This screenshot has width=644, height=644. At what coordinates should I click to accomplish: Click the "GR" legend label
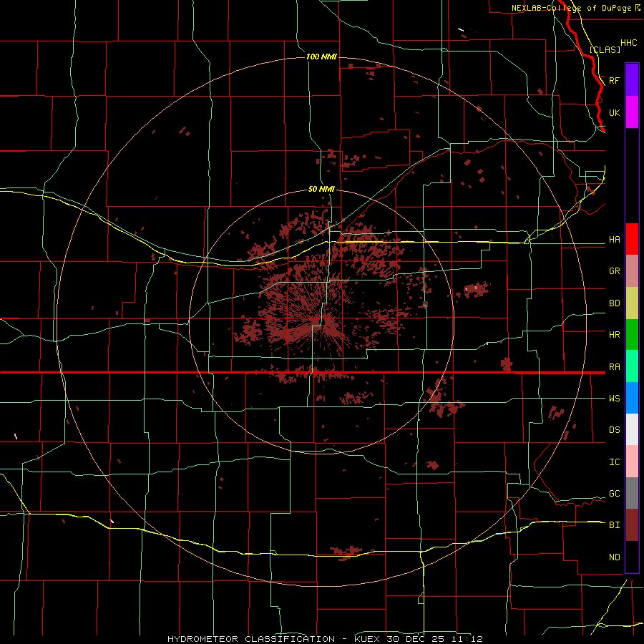(615, 271)
